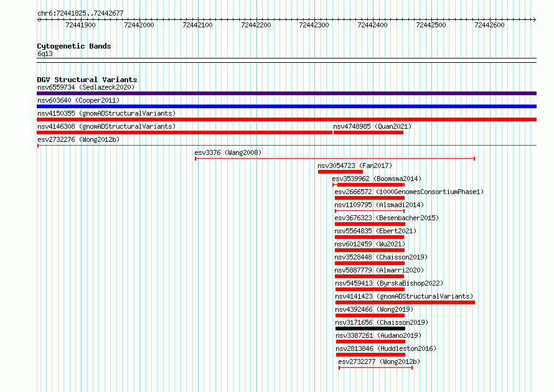Viewport: 554px width, 392px height.
Task: Click ruler position 72442500
Action: (x=431, y=25)
